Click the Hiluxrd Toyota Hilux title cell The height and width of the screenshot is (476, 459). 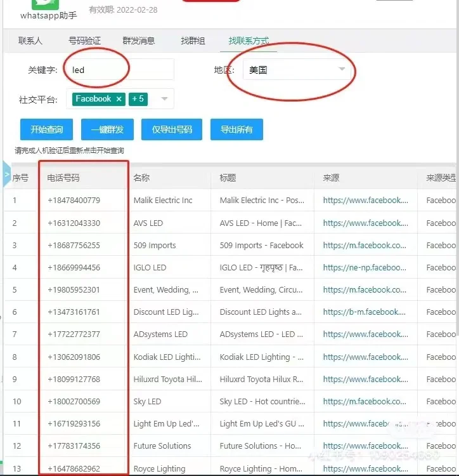[261, 379]
